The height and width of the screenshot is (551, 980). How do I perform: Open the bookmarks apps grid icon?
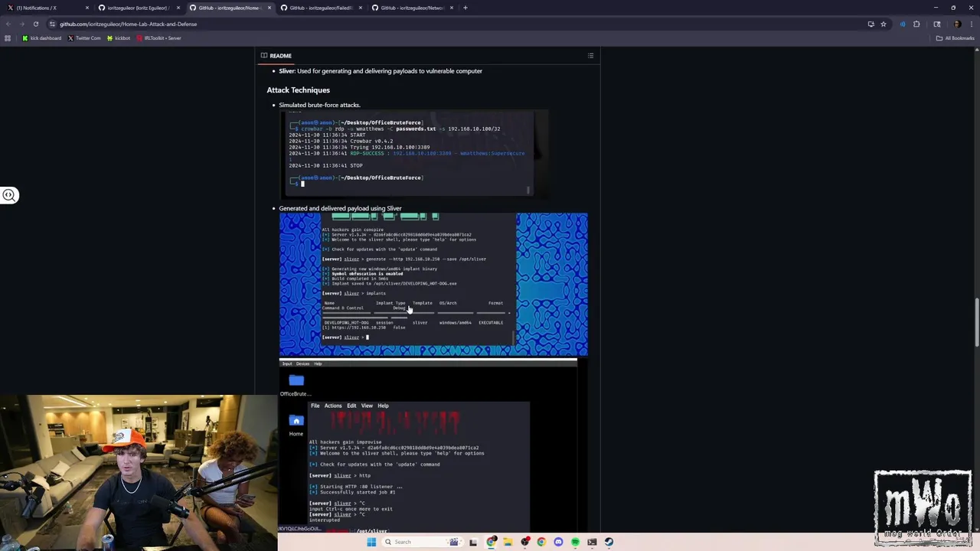(x=8, y=37)
